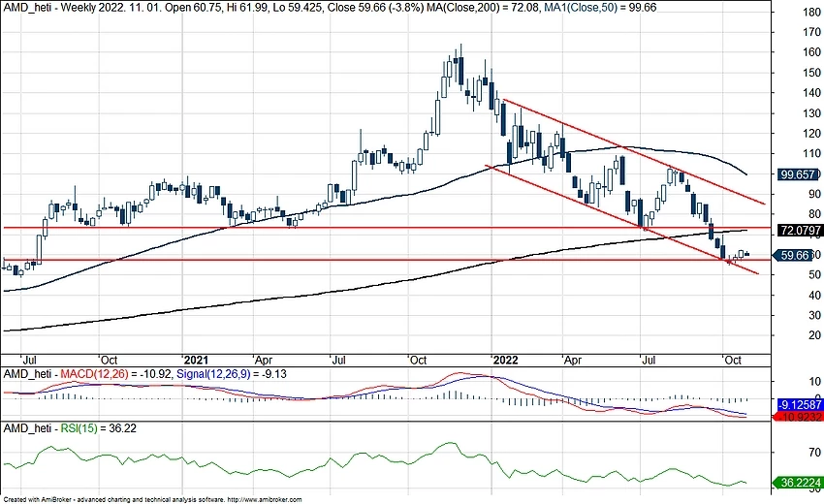The width and height of the screenshot is (824, 504).
Task: Click the 2021 year label on time axis
Action: (196, 360)
